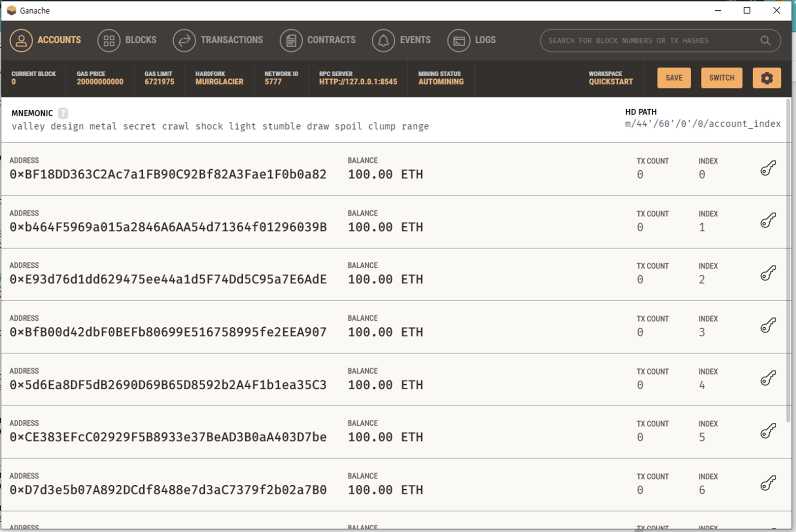Click the search magnifier icon

tap(765, 41)
